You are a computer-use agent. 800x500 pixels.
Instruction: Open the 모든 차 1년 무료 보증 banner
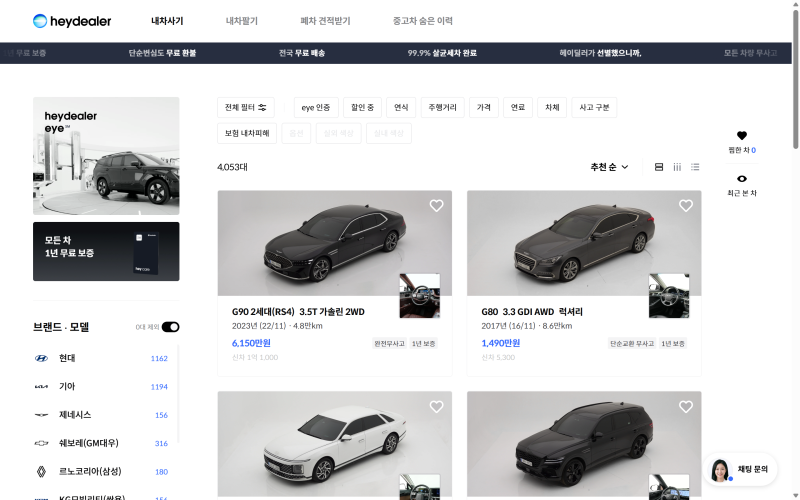106,251
